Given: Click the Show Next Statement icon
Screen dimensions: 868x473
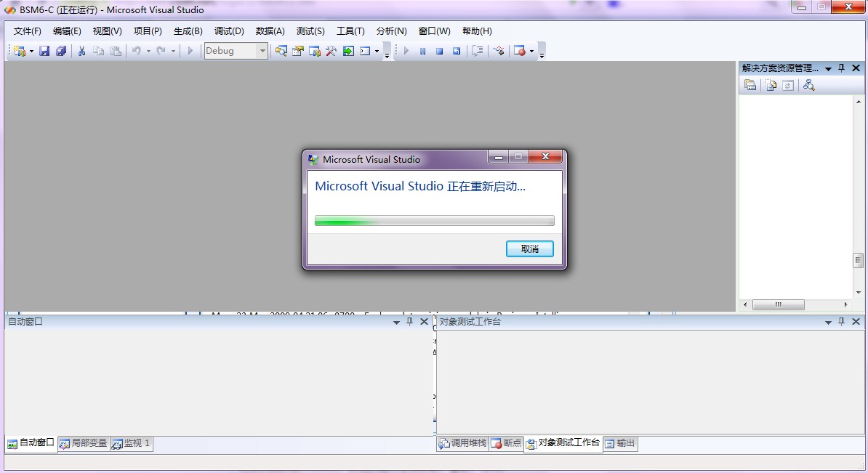Looking at the screenshot, I should point(477,51).
